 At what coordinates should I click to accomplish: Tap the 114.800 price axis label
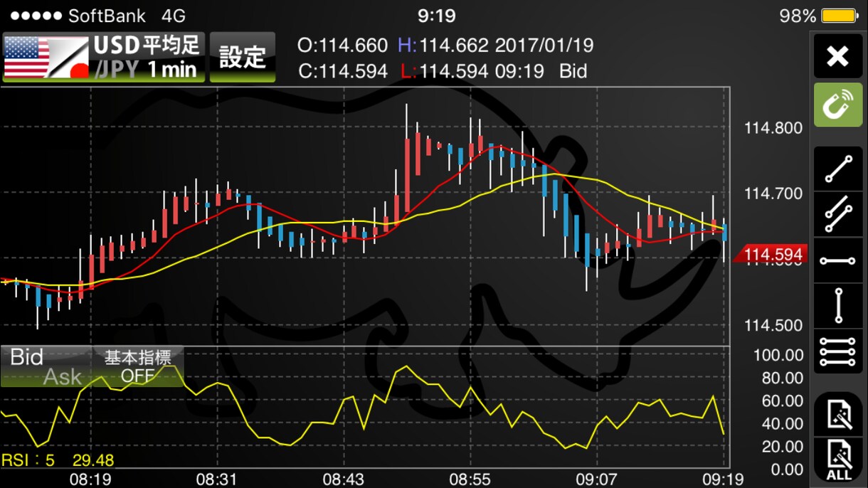pyautogui.click(x=773, y=128)
